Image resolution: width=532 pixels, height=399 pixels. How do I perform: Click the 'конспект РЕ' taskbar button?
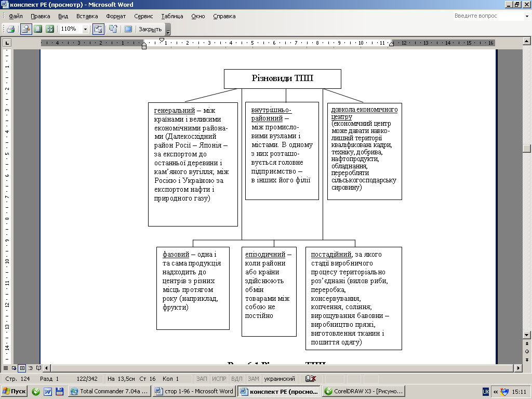279,391
